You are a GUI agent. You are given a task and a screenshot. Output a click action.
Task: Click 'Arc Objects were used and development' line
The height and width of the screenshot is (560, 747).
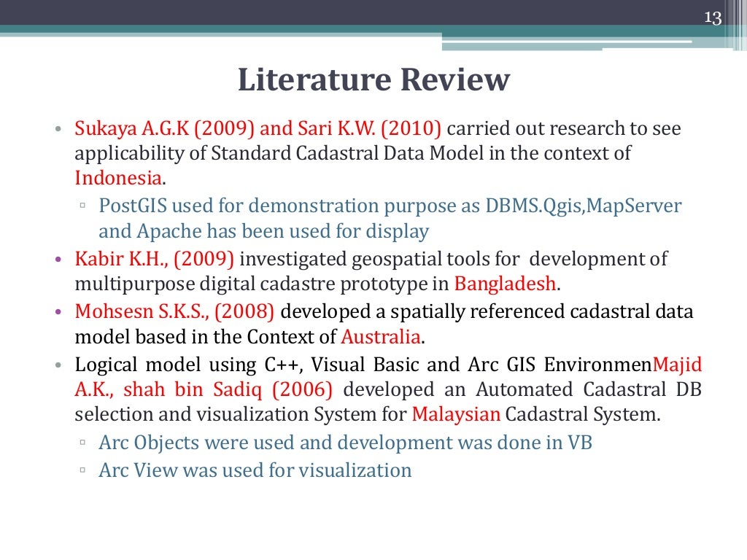[345, 443]
